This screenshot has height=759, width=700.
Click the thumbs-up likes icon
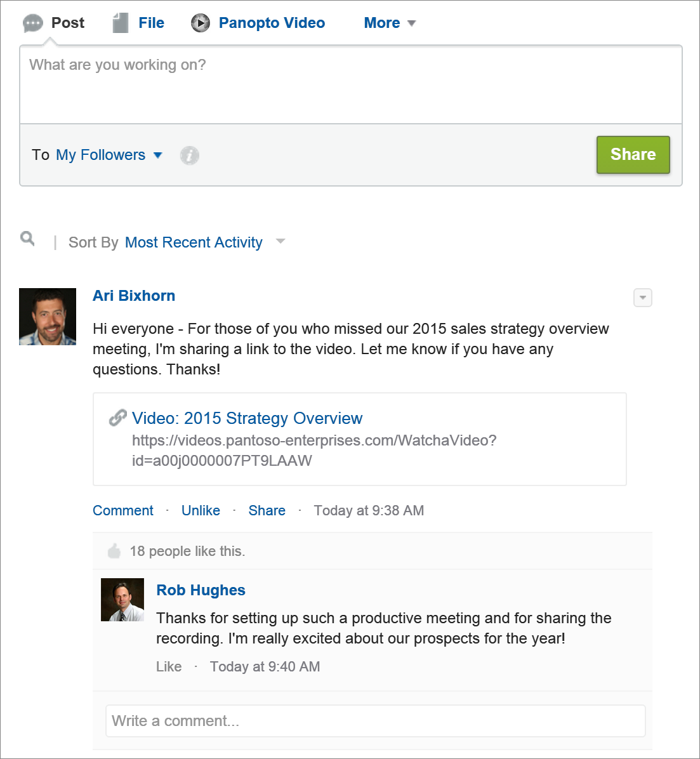(114, 551)
